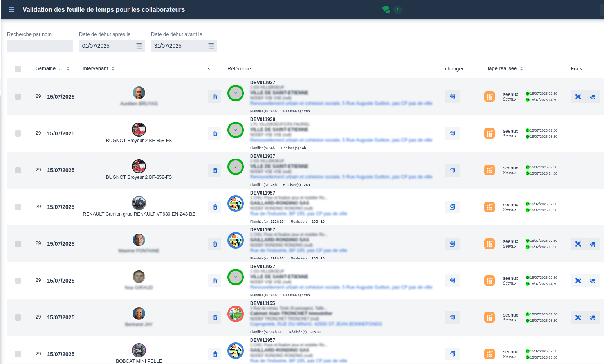Open the hamburger navigation menu
Screen dimensions: 604x364
pos(12,10)
